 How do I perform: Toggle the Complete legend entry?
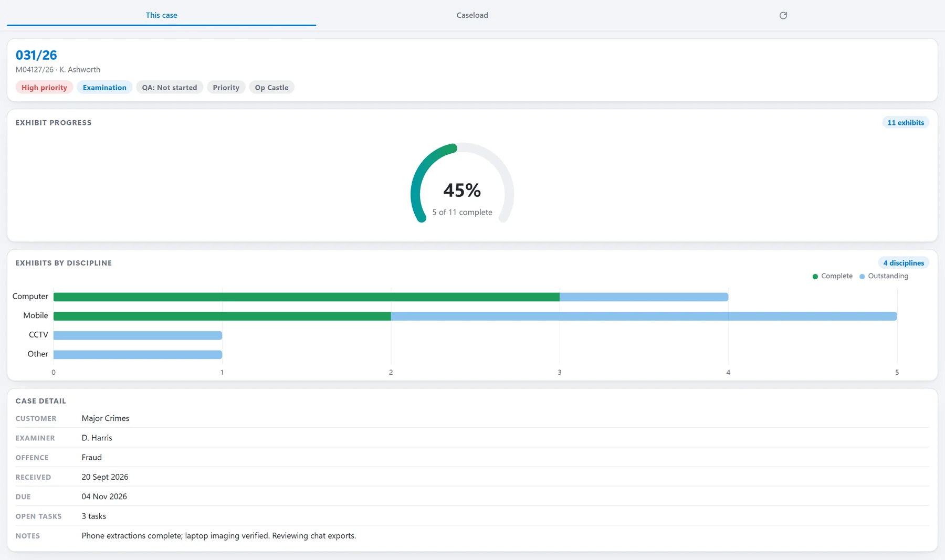832,276
